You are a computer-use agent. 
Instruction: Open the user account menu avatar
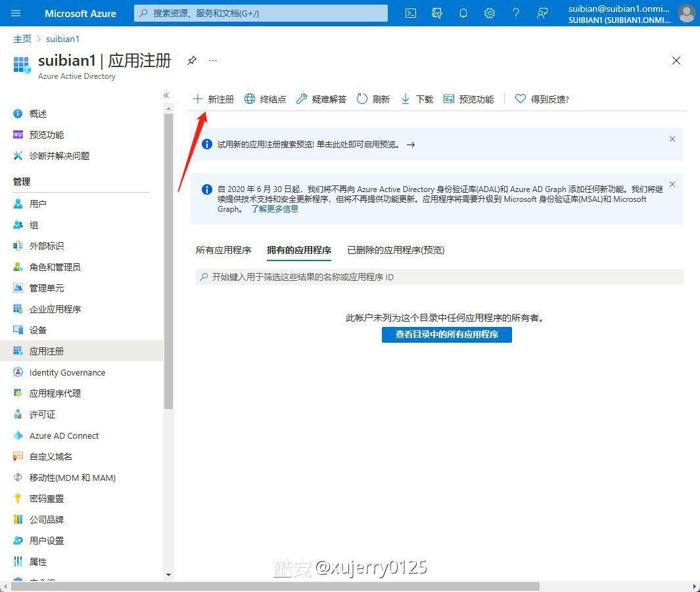[686, 13]
